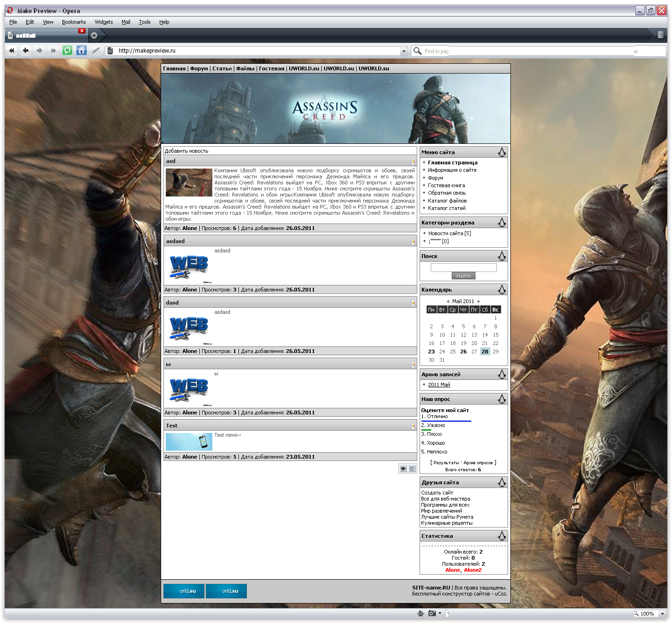The width and height of the screenshot is (672, 623).
Task: Open the asdasd news title
Action: [x=175, y=241]
